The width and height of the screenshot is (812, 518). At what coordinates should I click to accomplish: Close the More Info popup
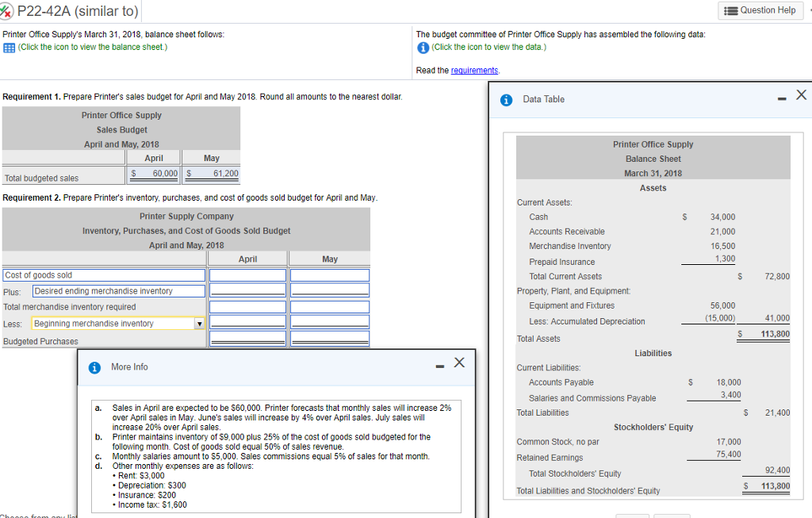tap(459, 363)
